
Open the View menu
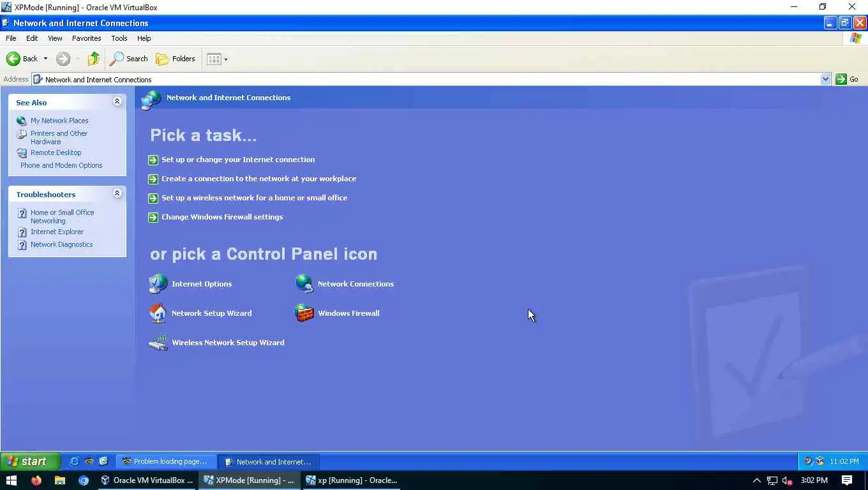click(x=55, y=38)
